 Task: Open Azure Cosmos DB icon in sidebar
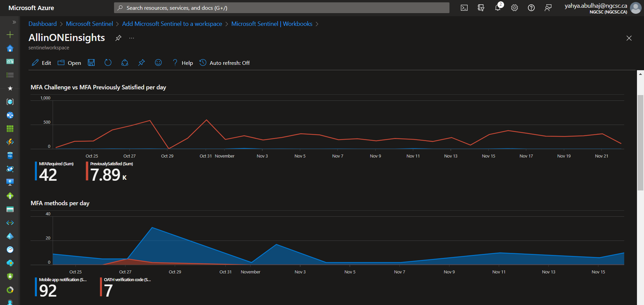10,169
